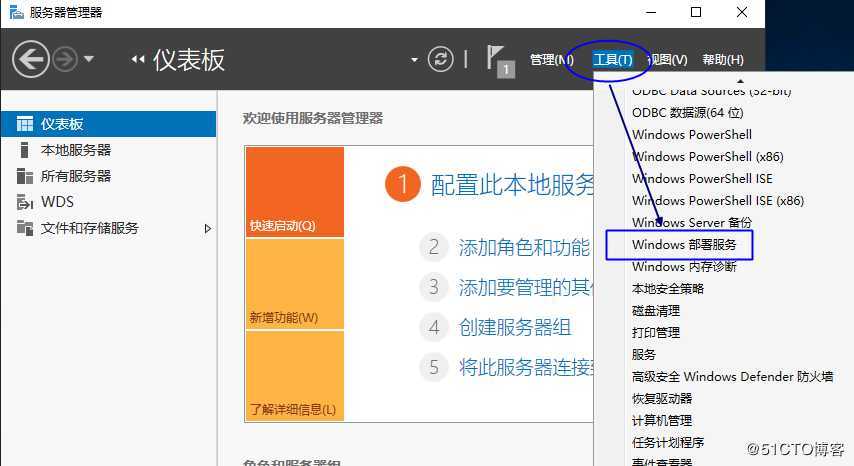The image size is (854, 466).
Task: Select the WDS role in sidebar
Action: (57, 202)
